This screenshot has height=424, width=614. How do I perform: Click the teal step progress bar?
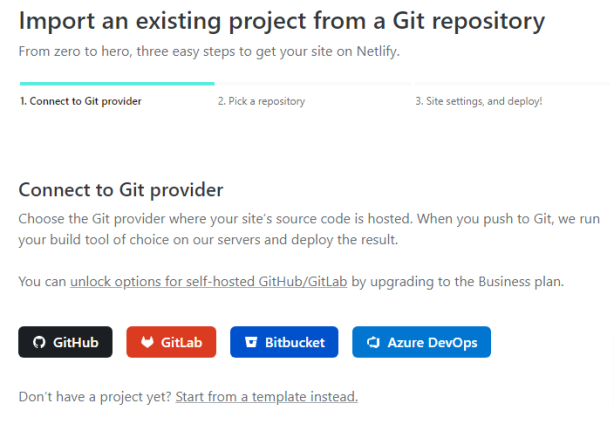pos(116,84)
